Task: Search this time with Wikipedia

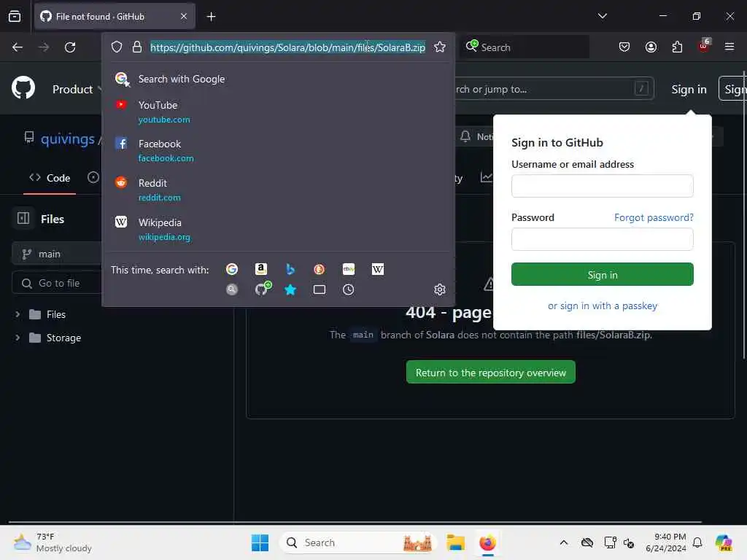Action: click(x=378, y=270)
